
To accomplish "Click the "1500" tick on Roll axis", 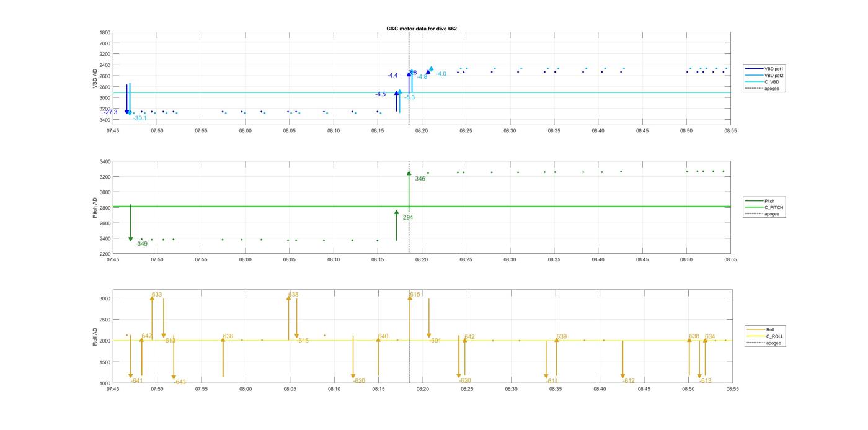I will pos(105,362).
